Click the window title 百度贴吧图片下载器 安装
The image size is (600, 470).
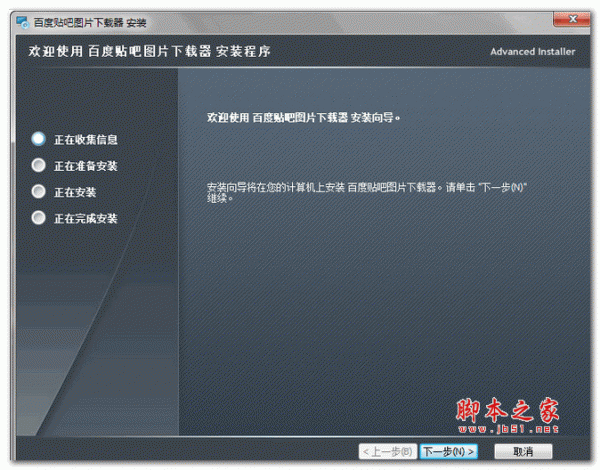click(x=90, y=23)
